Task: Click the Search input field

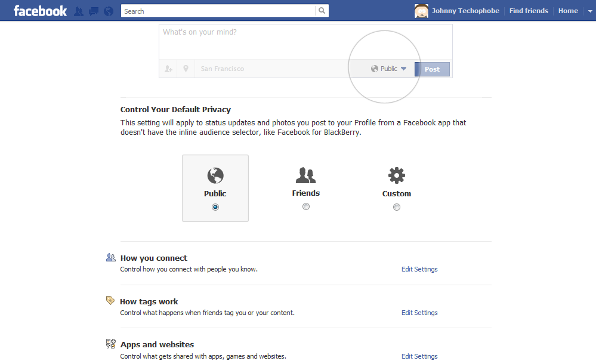Action: click(218, 11)
